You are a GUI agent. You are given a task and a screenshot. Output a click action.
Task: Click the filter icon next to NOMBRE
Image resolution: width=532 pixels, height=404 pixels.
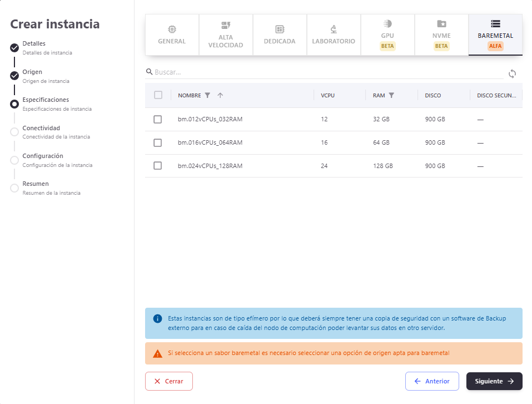coord(207,95)
